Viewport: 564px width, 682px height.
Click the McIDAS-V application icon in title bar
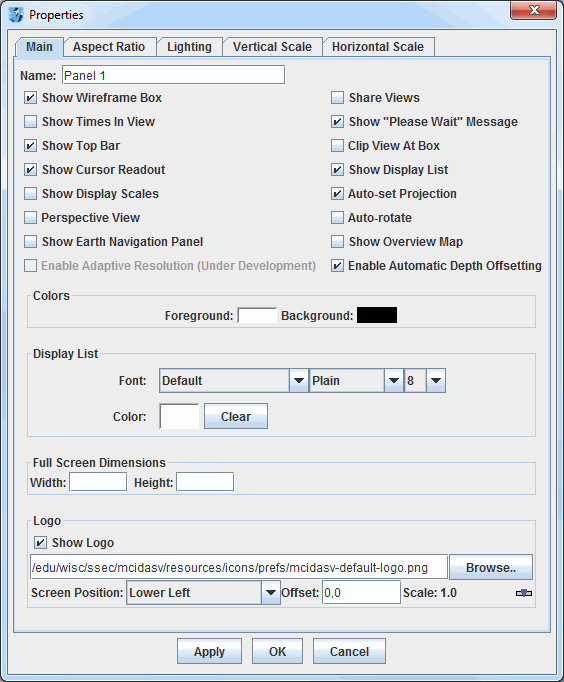(16, 14)
